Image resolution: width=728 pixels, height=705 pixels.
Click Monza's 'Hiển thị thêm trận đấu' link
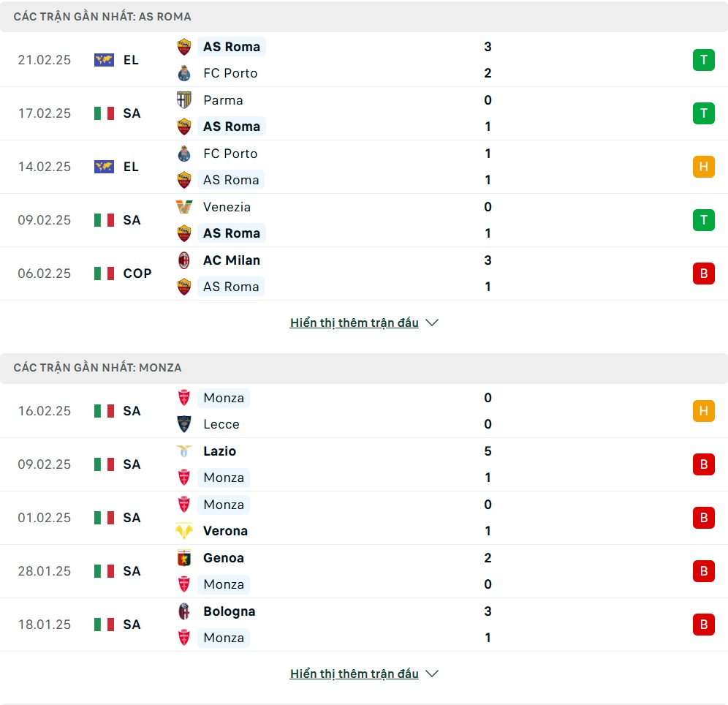point(354,674)
